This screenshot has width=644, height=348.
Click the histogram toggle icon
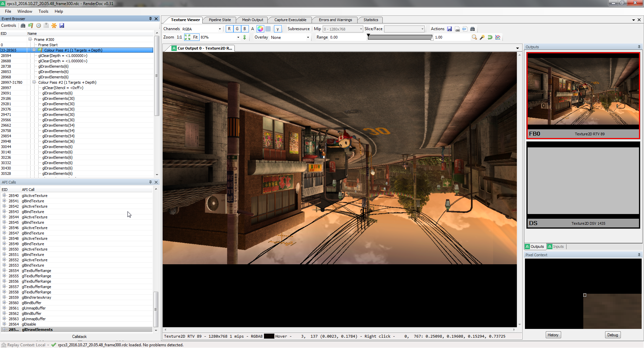(498, 37)
